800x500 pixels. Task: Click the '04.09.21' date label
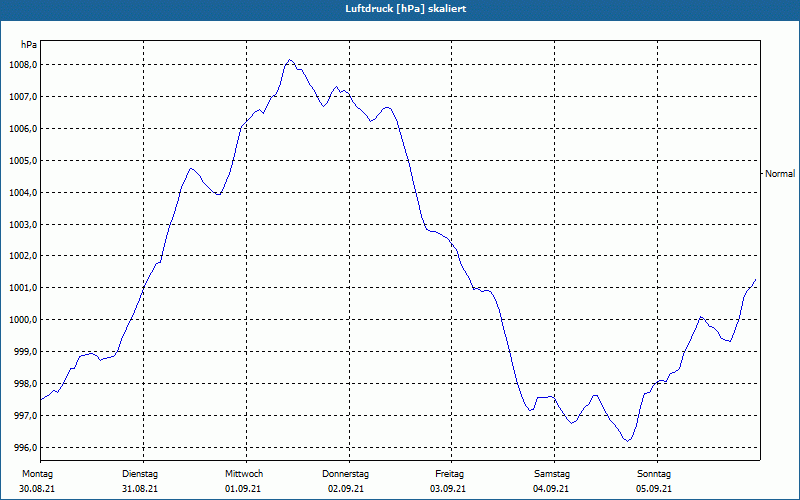pyautogui.click(x=551, y=489)
